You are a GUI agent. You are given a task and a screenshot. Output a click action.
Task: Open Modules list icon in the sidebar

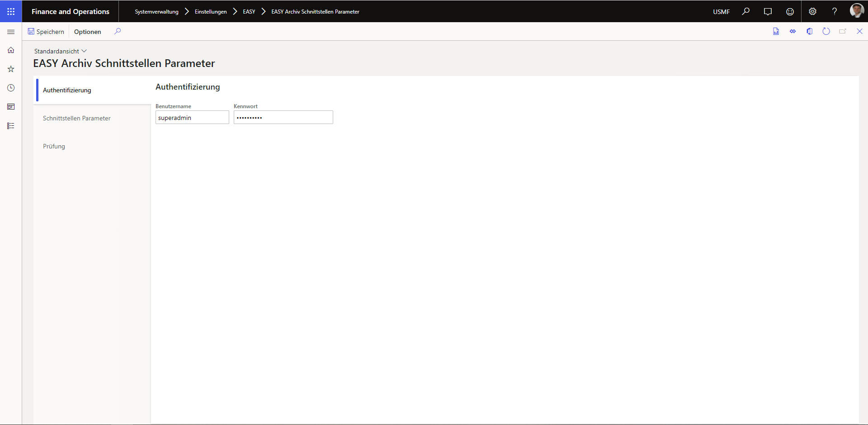[11, 126]
